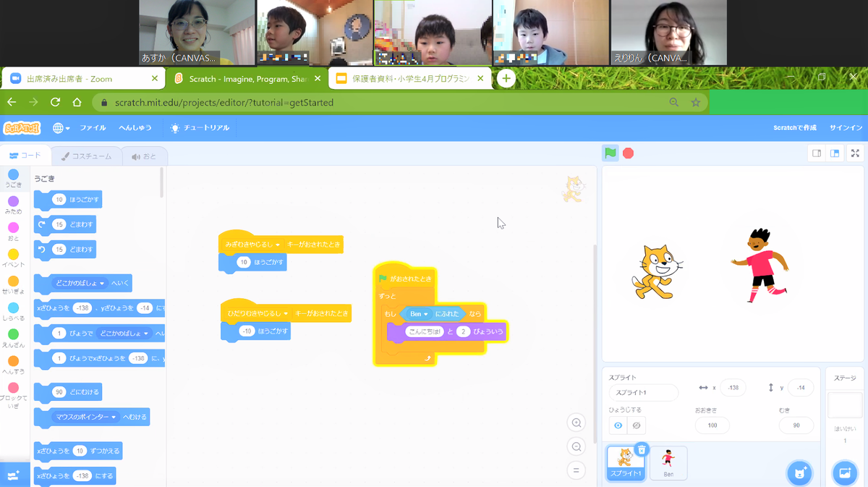Open the チュートリアル button
Image resolution: width=868 pixels, height=487 pixels.
(x=200, y=128)
